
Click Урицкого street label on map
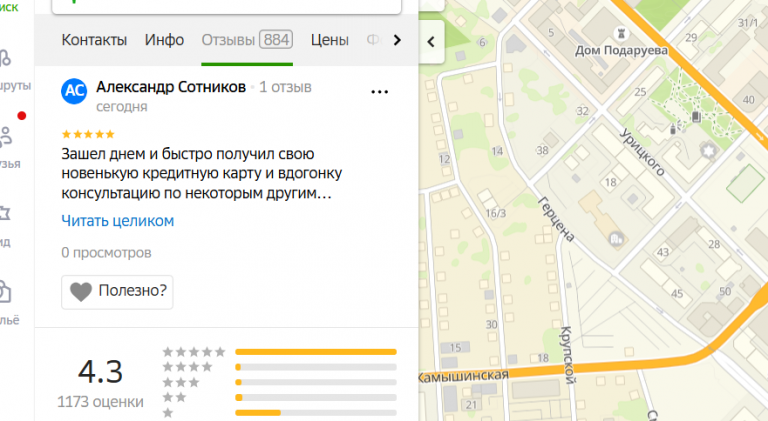643,152
